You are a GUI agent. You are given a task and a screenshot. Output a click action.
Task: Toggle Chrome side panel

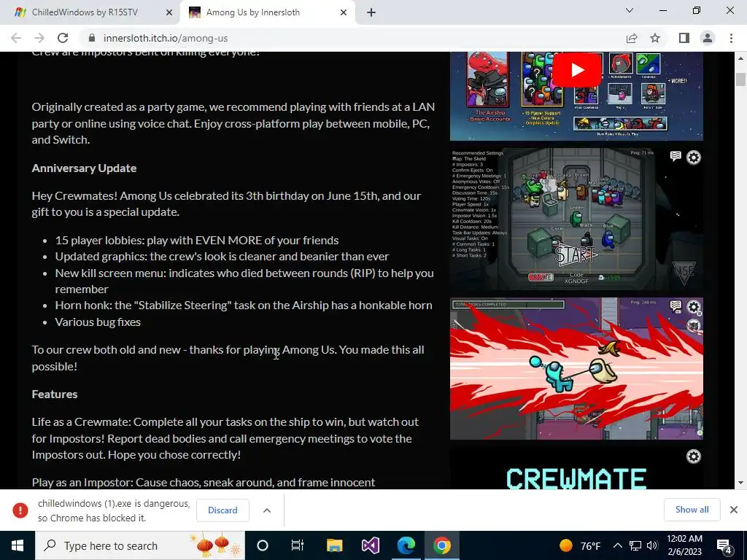click(x=684, y=38)
